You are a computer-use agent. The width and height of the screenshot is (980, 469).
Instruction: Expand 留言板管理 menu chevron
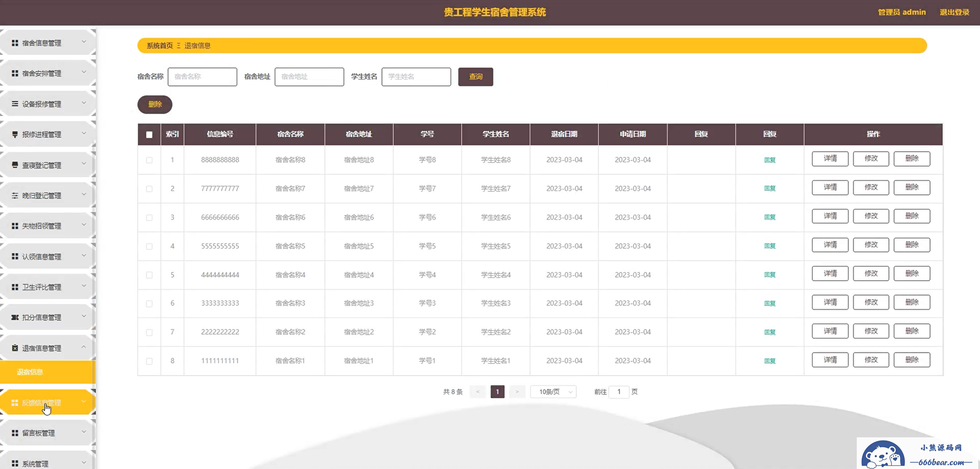pyautogui.click(x=84, y=432)
